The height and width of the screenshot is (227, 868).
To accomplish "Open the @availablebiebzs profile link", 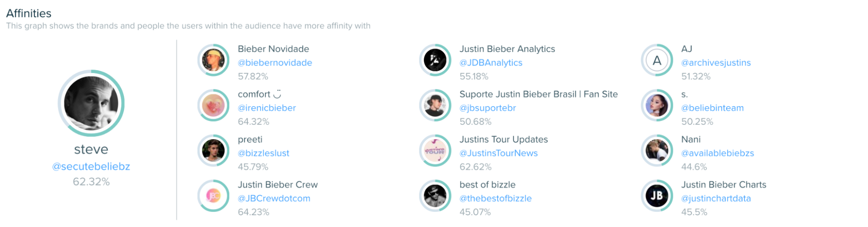I will [x=718, y=153].
